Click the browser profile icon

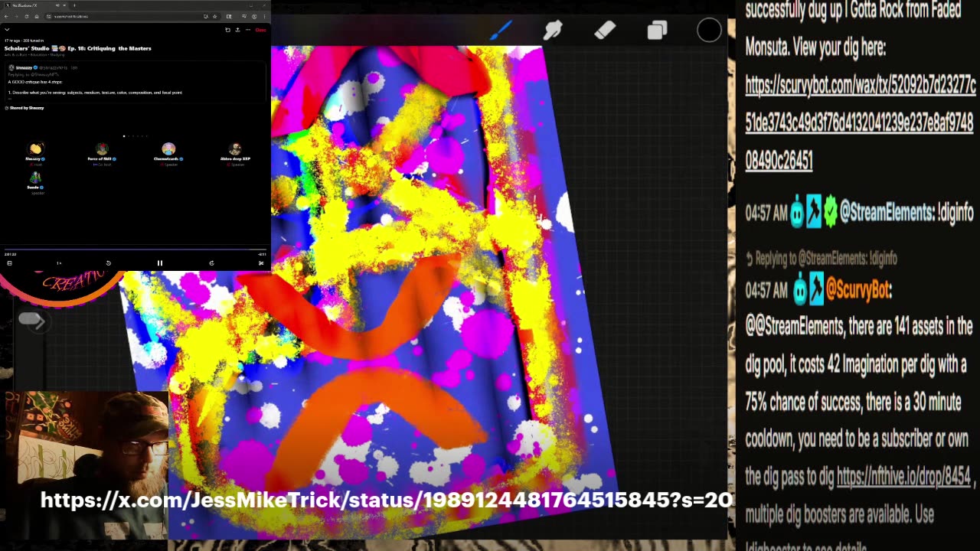(x=254, y=16)
